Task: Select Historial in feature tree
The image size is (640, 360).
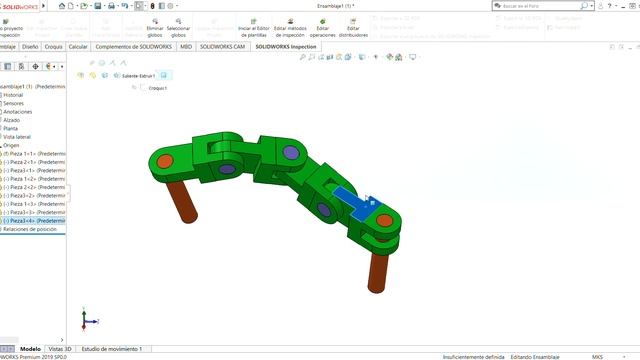Action: (13, 95)
